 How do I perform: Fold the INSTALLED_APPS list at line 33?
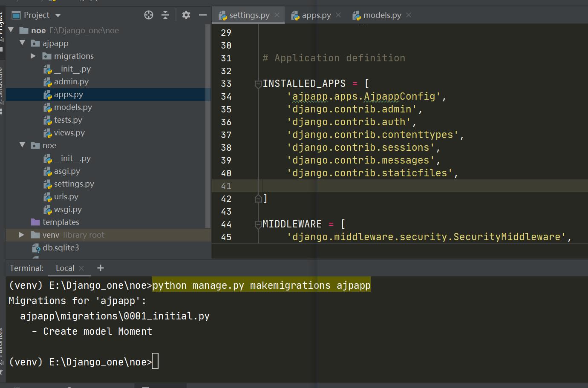click(258, 84)
